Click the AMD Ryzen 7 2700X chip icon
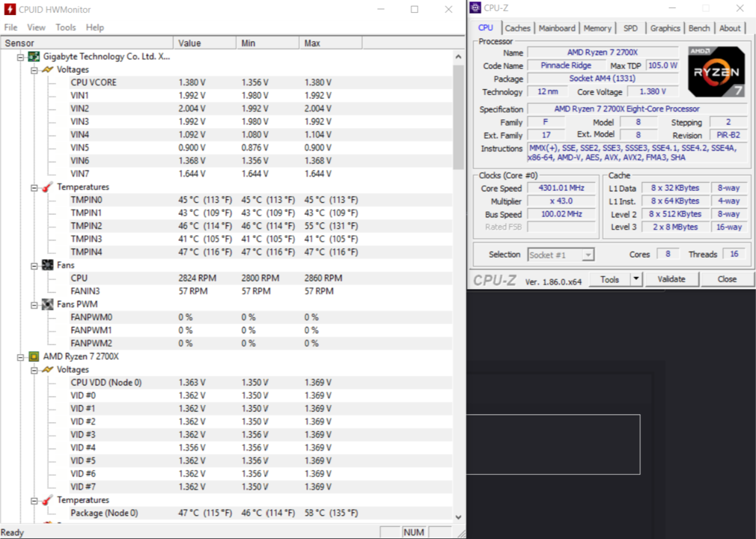Image resolution: width=756 pixels, height=539 pixels. (x=34, y=356)
